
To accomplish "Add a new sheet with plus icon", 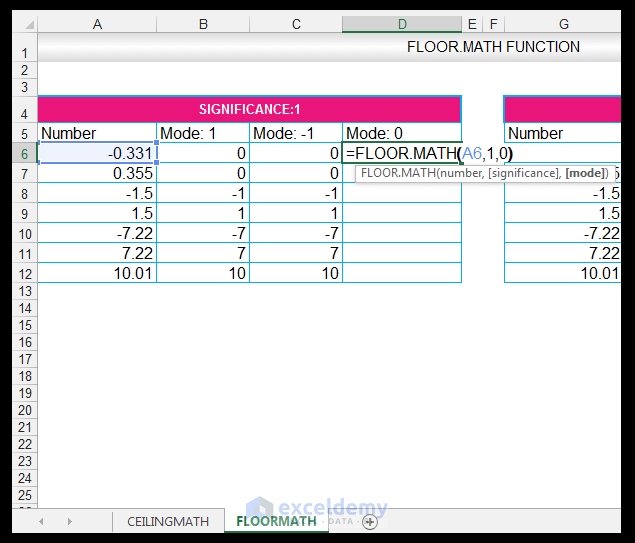I will (370, 522).
